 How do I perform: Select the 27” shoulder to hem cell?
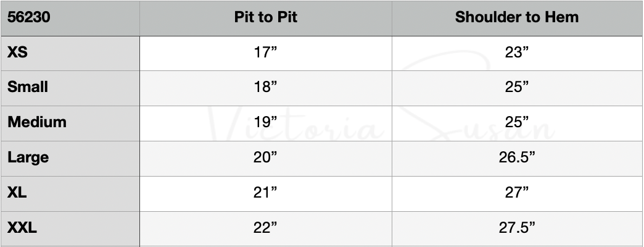click(517, 193)
